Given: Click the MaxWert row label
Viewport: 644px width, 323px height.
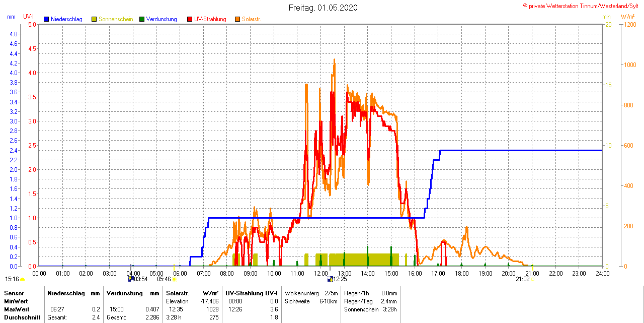Looking at the screenshot, I should (16, 309).
